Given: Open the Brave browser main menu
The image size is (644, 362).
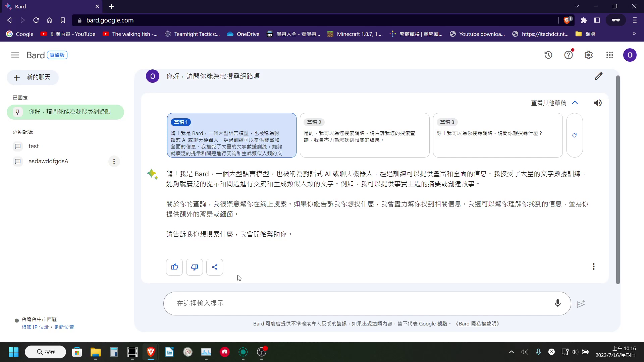Looking at the screenshot, I should tap(635, 20).
